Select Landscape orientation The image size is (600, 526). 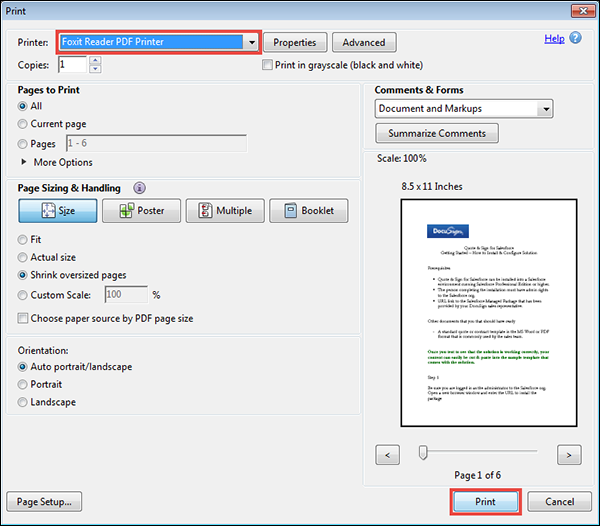tap(23, 402)
